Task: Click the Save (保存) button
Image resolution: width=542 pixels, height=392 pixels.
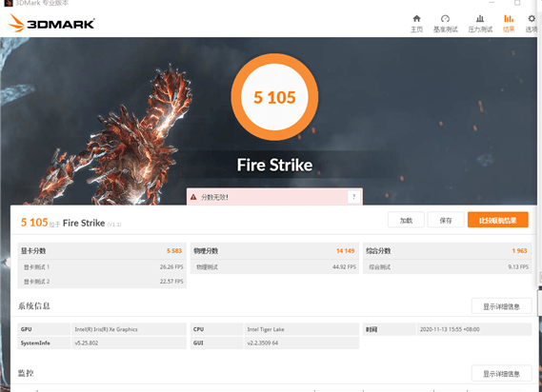Action: tap(446, 220)
